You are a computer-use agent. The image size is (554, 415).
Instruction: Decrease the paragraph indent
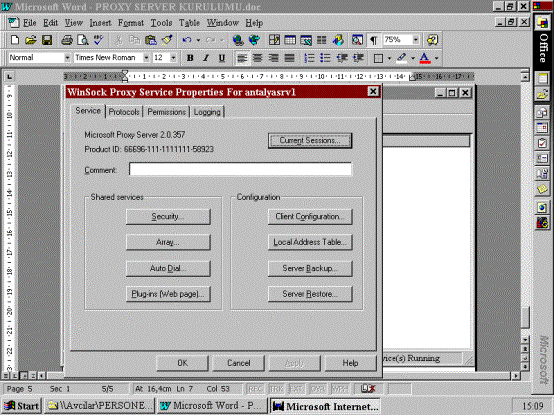(342, 58)
